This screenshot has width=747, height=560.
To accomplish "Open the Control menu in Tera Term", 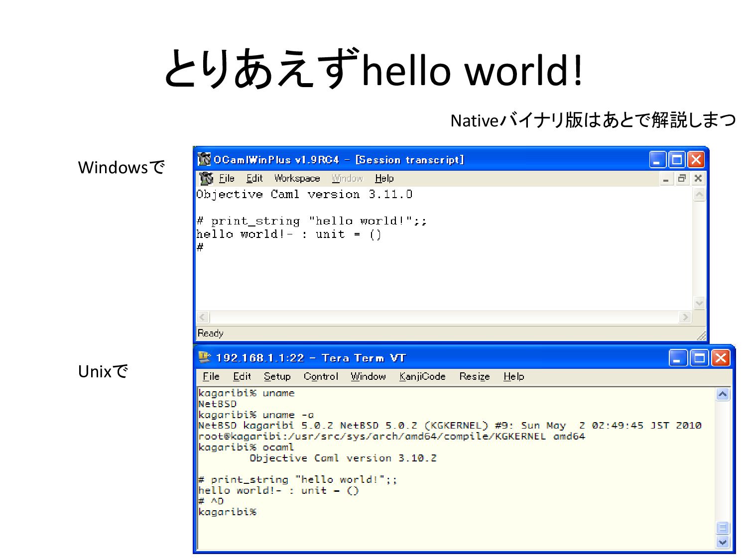I will tap(321, 376).
